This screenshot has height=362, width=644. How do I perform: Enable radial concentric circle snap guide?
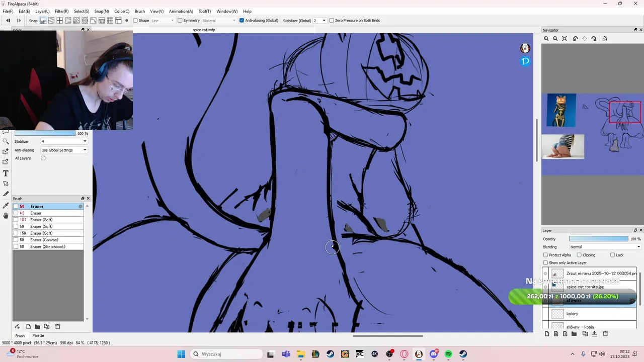click(x=85, y=21)
